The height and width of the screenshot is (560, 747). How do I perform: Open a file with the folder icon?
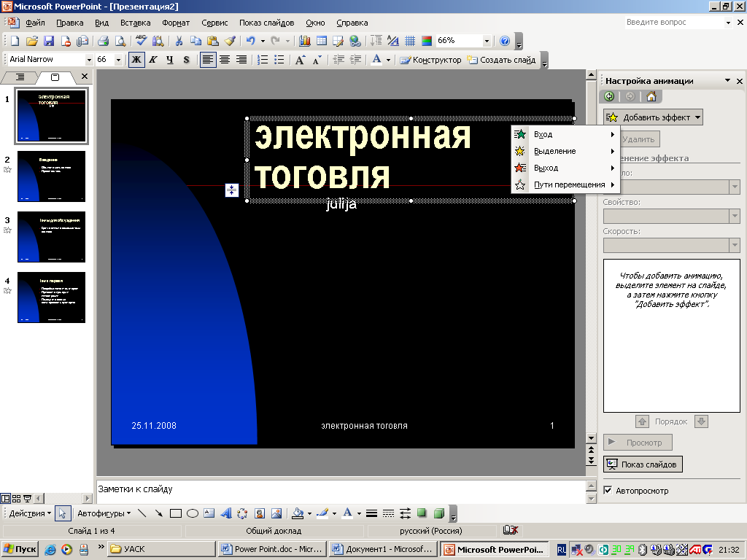point(32,41)
